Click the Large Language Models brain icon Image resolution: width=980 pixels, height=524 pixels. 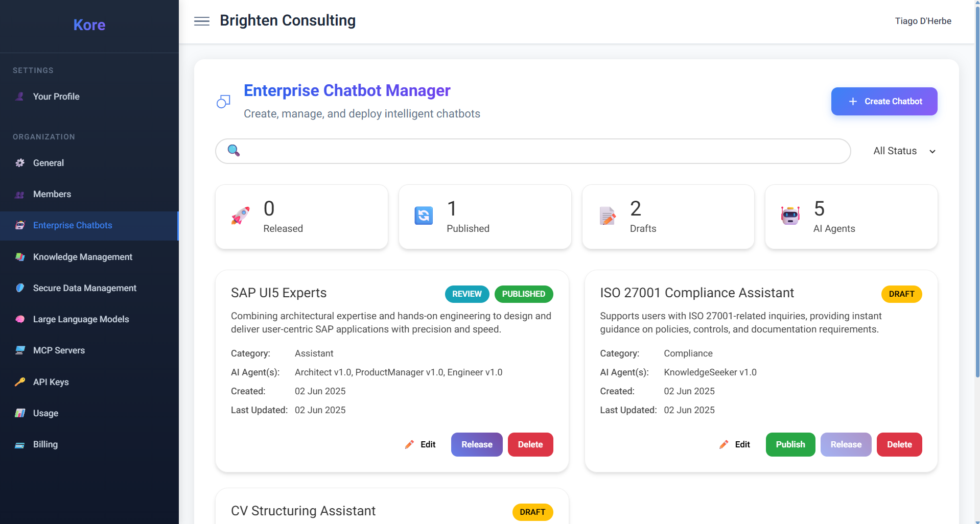20,319
